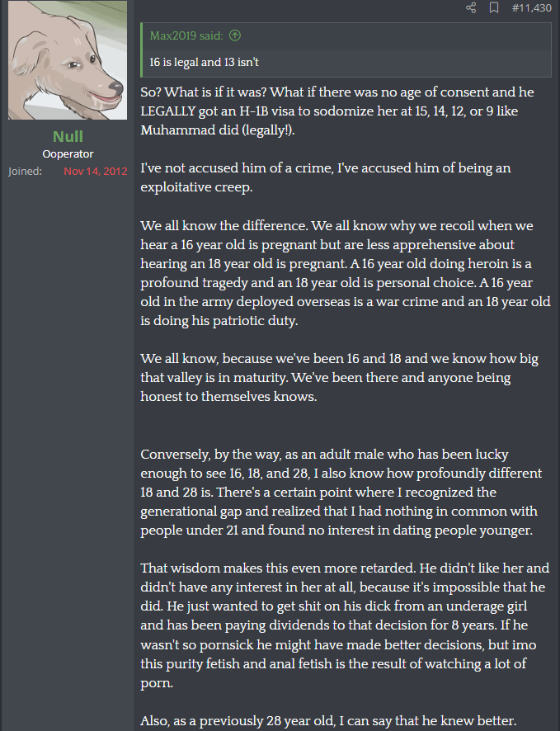This screenshot has width=560, height=731.
Task: Click the paragraph starting 'That wisdom makes this'
Action: pyautogui.click(x=346, y=625)
